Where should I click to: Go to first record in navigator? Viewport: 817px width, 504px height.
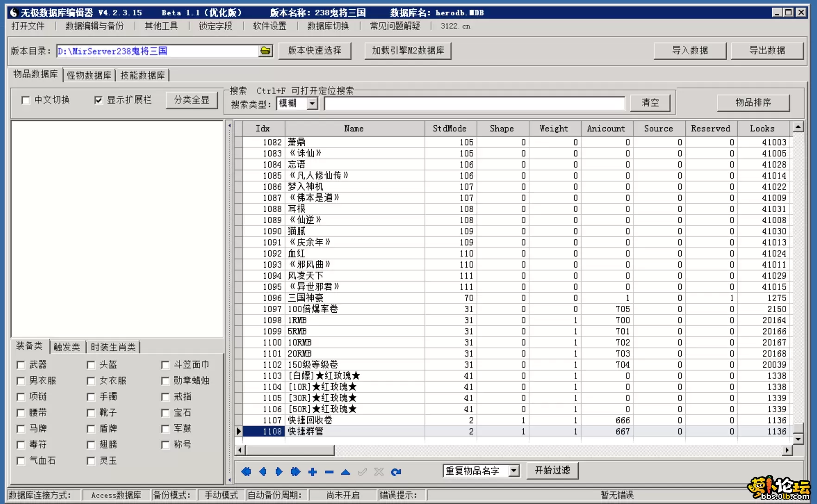pyautogui.click(x=246, y=472)
